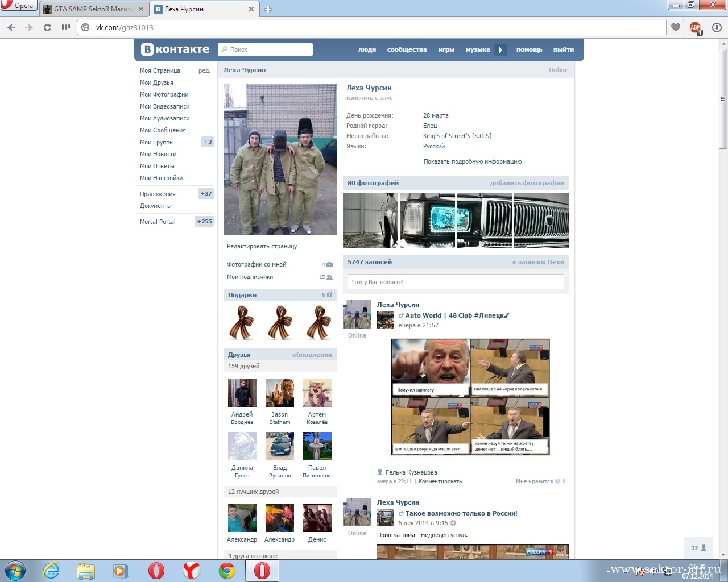Screen dimensions: 728x582
Task: Close the GTA SAMP SektoR tab
Action: pos(141,9)
